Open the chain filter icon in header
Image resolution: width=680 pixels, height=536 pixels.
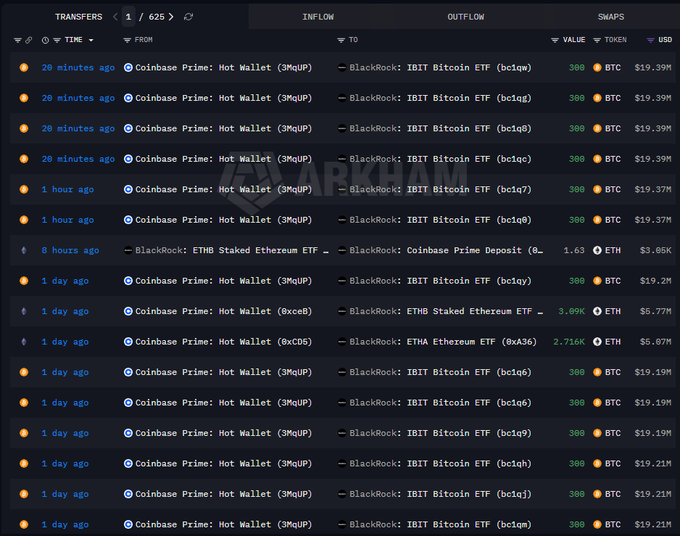[17, 40]
